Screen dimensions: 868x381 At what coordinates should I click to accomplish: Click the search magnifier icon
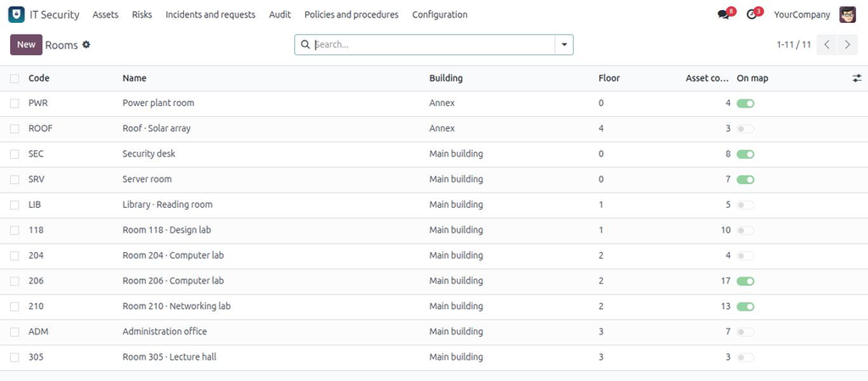click(305, 44)
